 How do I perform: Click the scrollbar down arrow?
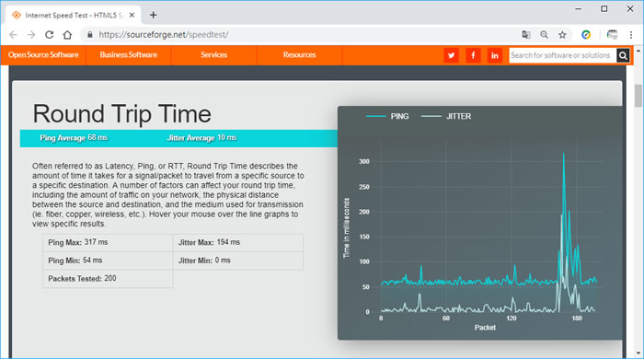[638, 353]
